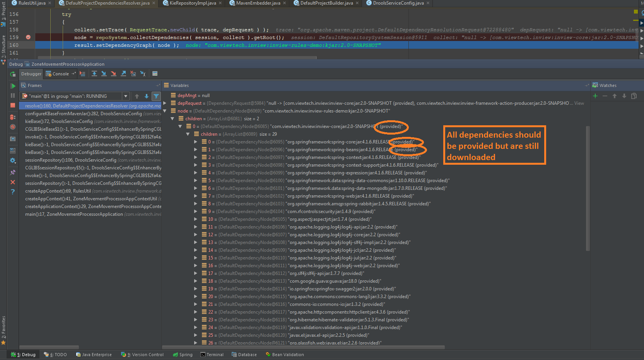Click the Step Out arrow icon
This screenshot has height=360, width=644.
(x=123, y=73)
